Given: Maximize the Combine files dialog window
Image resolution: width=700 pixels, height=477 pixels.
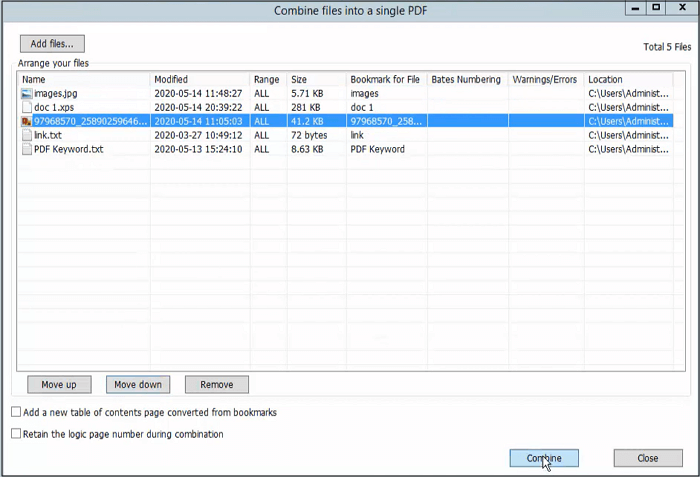Looking at the screenshot, I should (x=656, y=8).
